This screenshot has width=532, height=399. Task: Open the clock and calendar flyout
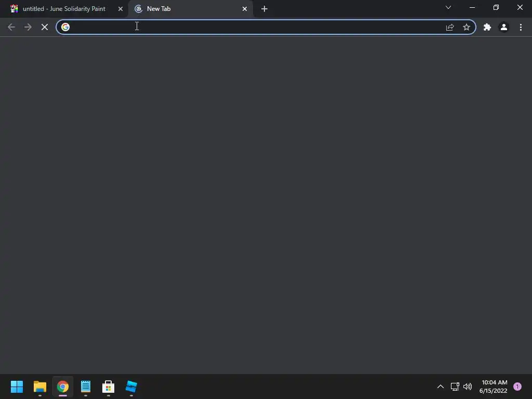pyautogui.click(x=494, y=387)
